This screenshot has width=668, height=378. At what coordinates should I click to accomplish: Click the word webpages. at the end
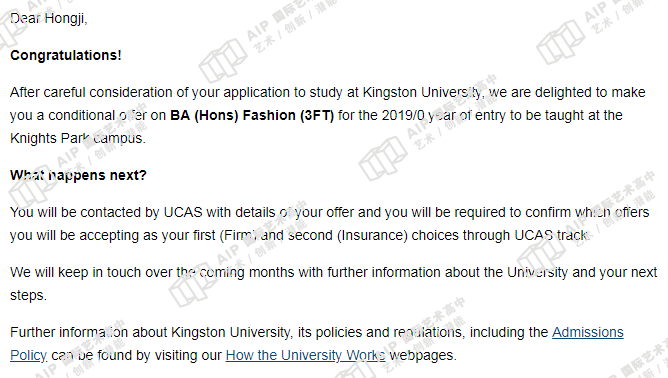tap(423, 355)
